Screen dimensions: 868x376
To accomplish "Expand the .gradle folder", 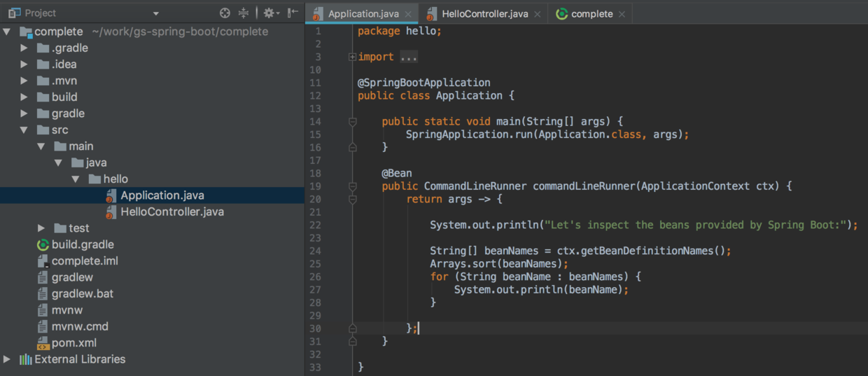I will tap(24, 48).
